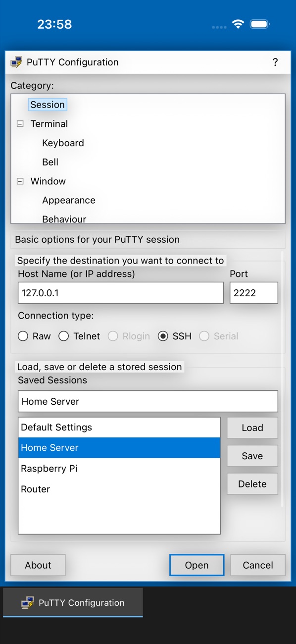Tap the 23:58 clock in the status bar

coord(54,24)
